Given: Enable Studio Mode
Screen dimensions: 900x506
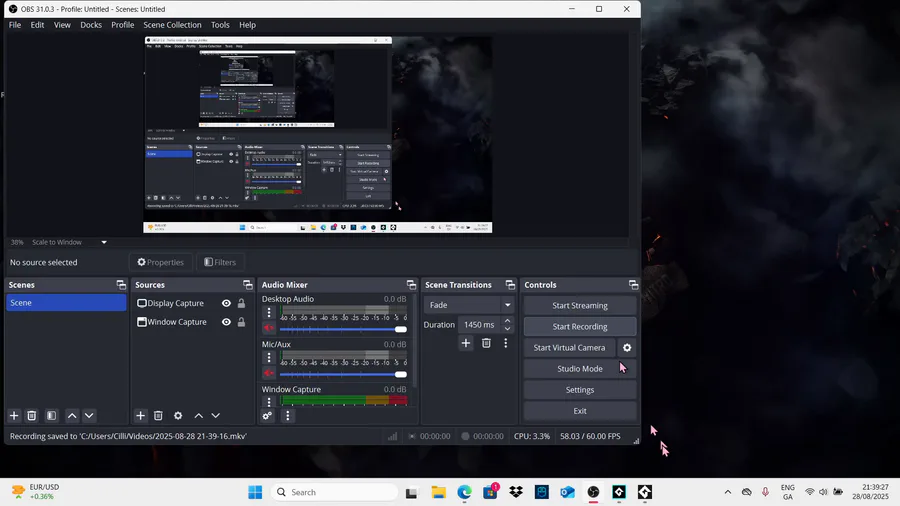Looking at the screenshot, I should pos(580,369).
